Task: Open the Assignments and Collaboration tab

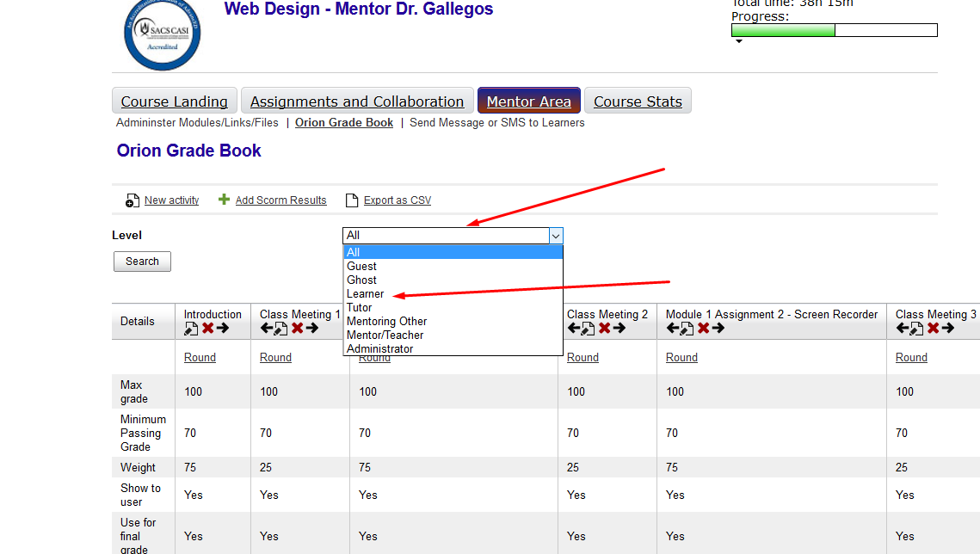Action: coord(357,102)
